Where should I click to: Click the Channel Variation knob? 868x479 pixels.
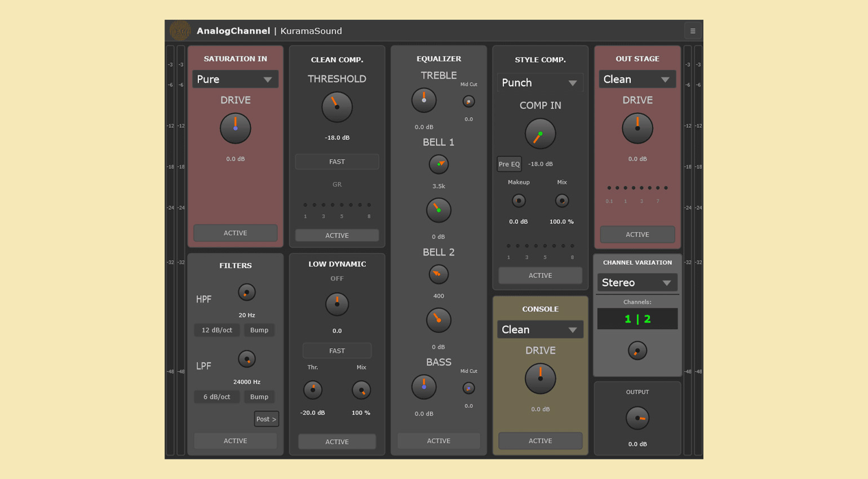637,351
